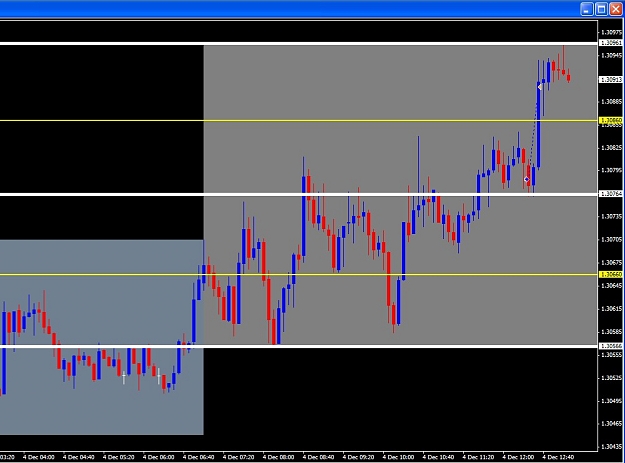Screen dimensions: 625x463
Task: Click the 4 Dec 09:20 time label
Action: (358, 457)
